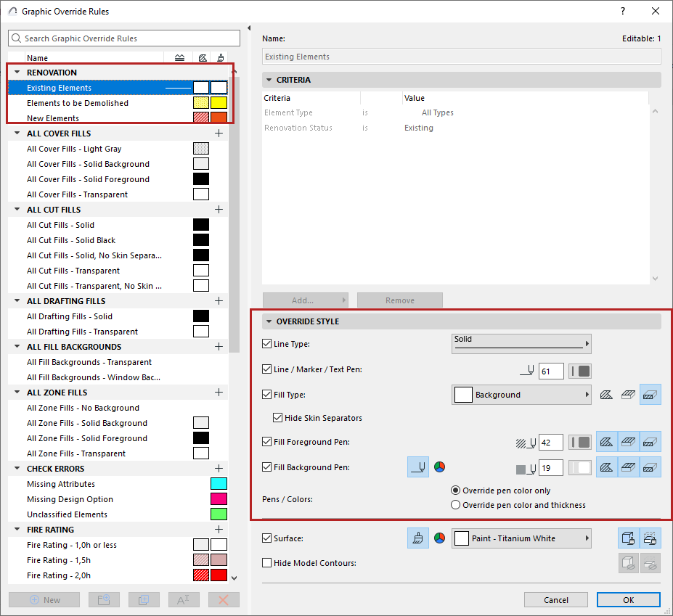Click the New rule button

click(x=44, y=600)
